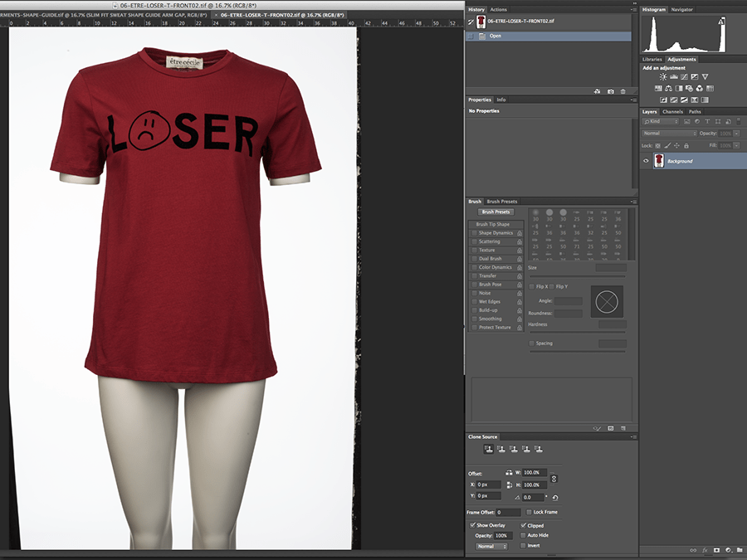Disable the Show Overlay checkbox
This screenshot has height=560, width=747.
(x=473, y=525)
